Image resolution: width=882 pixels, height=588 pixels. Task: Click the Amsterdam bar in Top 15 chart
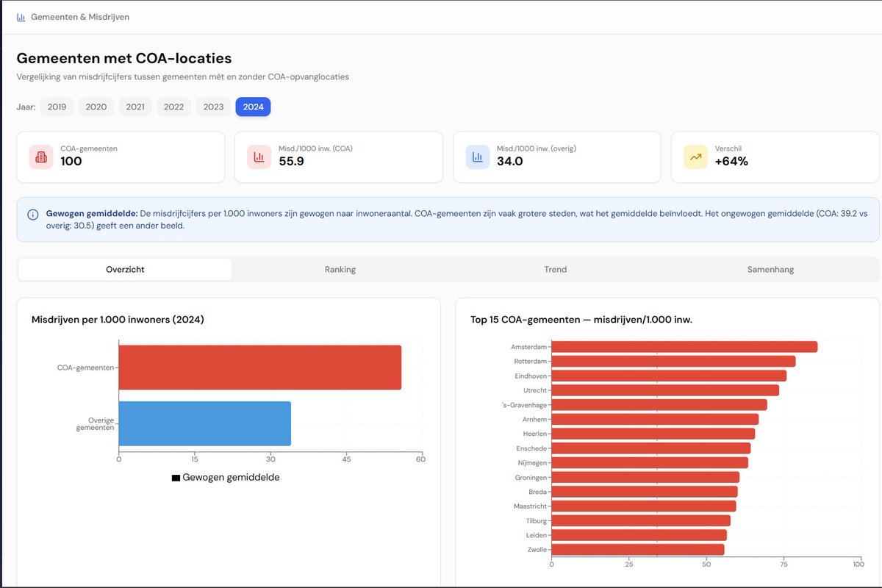[684, 347]
